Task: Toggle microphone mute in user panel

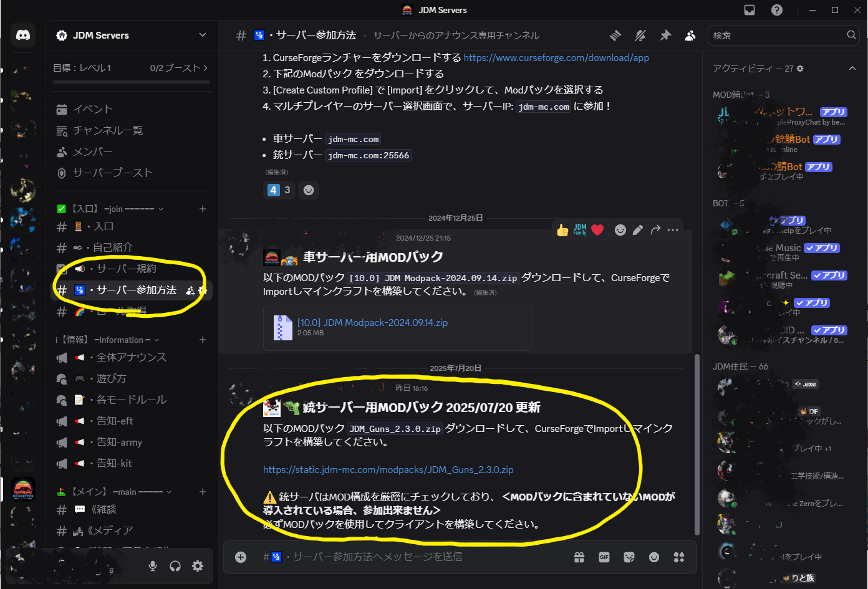Action: 153,566
